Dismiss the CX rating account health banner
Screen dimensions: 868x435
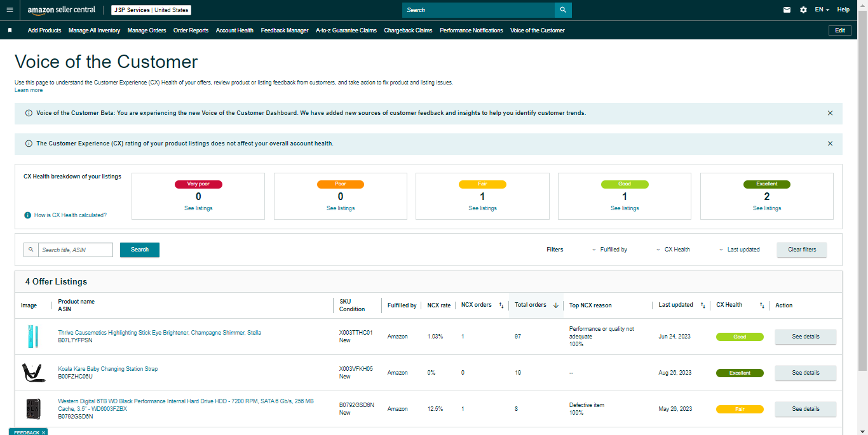pyautogui.click(x=830, y=144)
